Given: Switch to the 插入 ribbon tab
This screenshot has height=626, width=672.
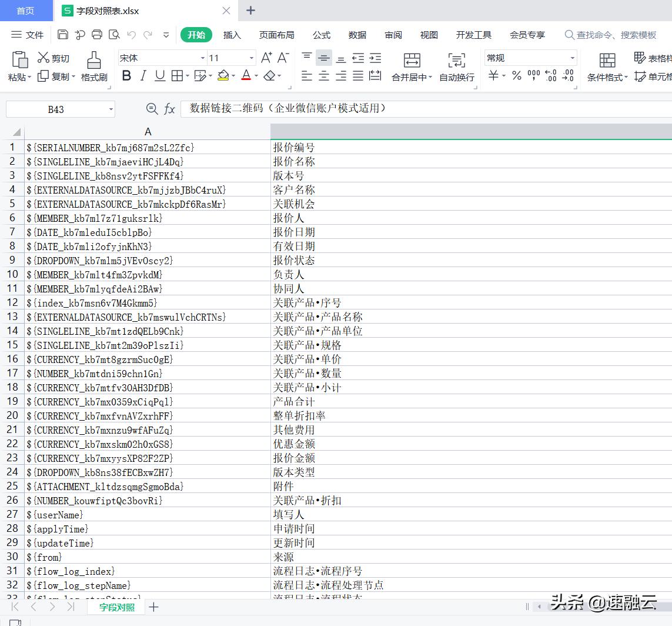Looking at the screenshot, I should tap(232, 35).
